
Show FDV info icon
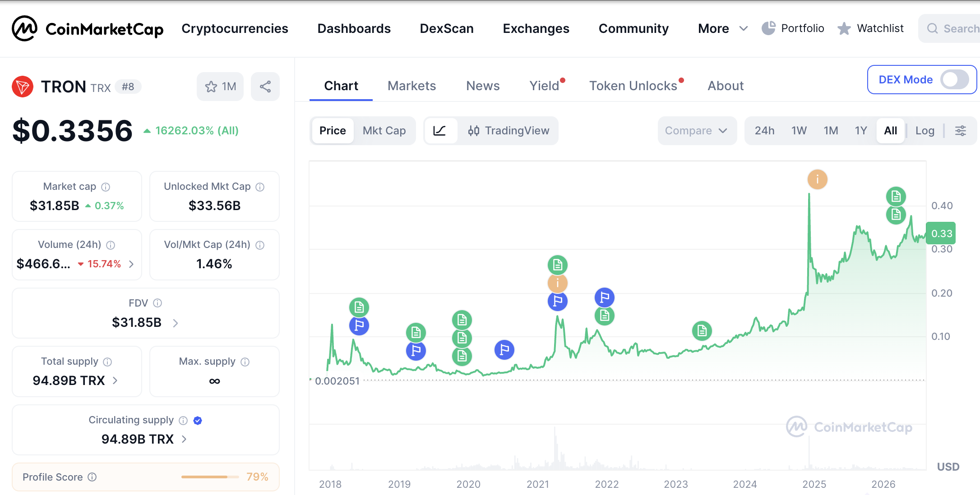click(x=157, y=303)
